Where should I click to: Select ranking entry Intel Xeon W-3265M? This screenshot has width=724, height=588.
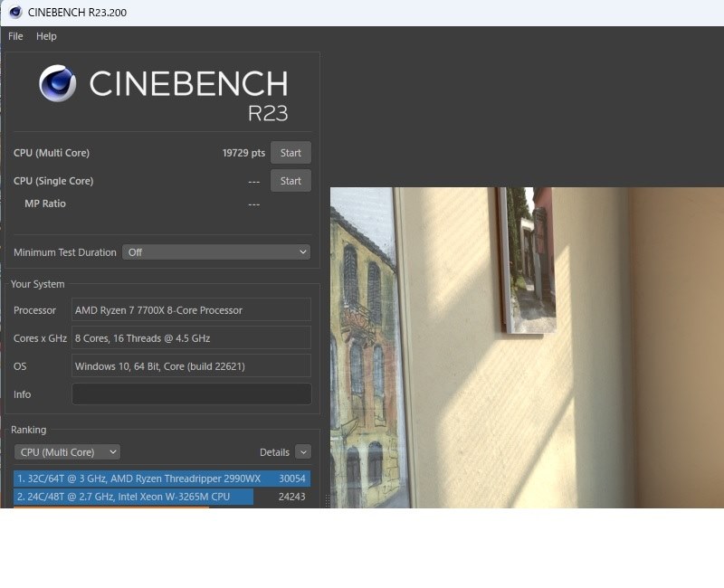point(162,497)
